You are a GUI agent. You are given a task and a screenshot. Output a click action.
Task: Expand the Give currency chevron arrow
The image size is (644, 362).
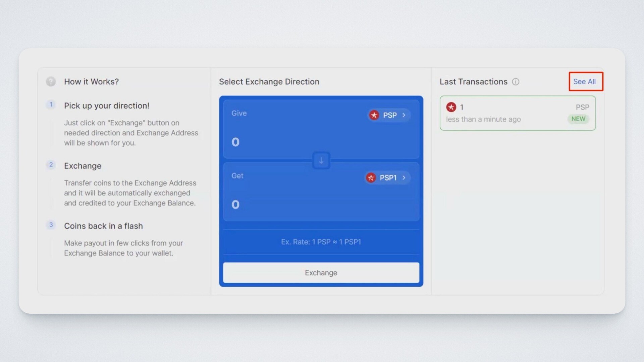pos(404,115)
